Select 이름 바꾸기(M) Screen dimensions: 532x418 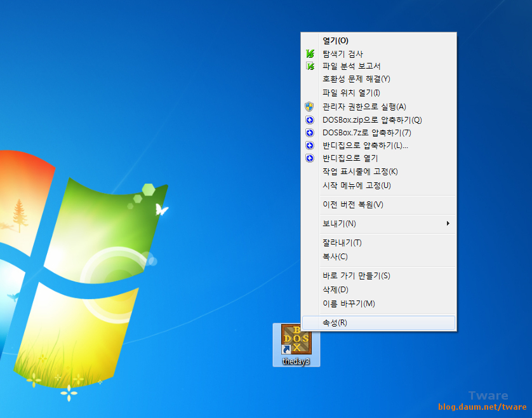[378, 304]
